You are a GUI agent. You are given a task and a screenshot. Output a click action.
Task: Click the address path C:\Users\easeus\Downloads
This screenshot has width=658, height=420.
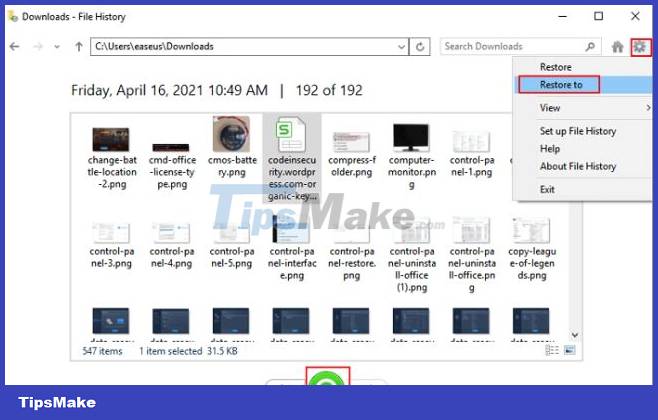click(x=154, y=47)
